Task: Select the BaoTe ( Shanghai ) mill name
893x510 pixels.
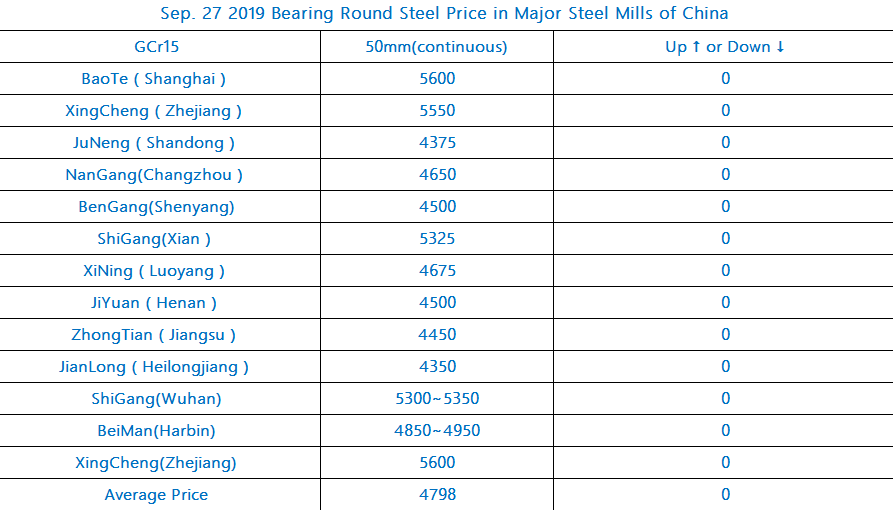Action: [154, 79]
